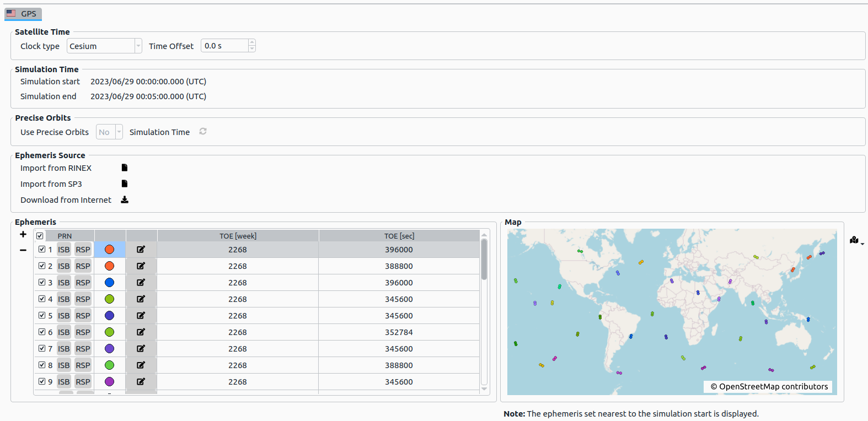Sort by the TOE [sec] column header
Image resolution: width=868 pixels, height=421 pixels.
pos(399,236)
